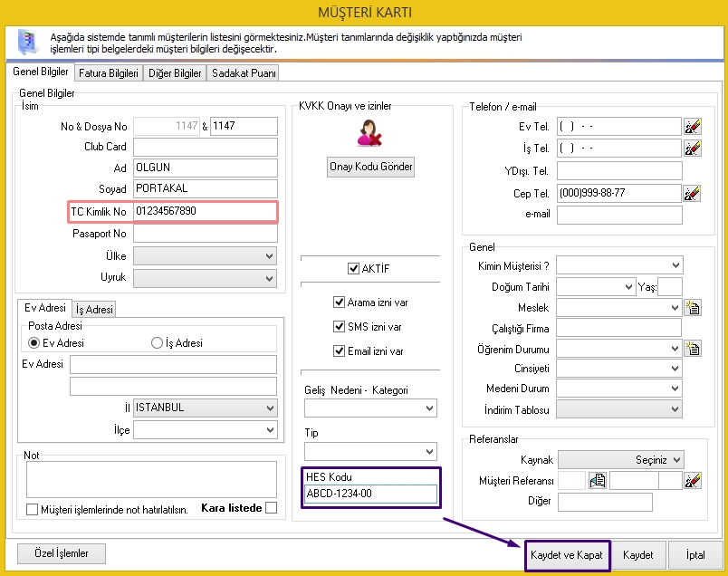Screen dimensions: 728x576
Task: Open the Sadakat Puanı tab
Action: 243,73
